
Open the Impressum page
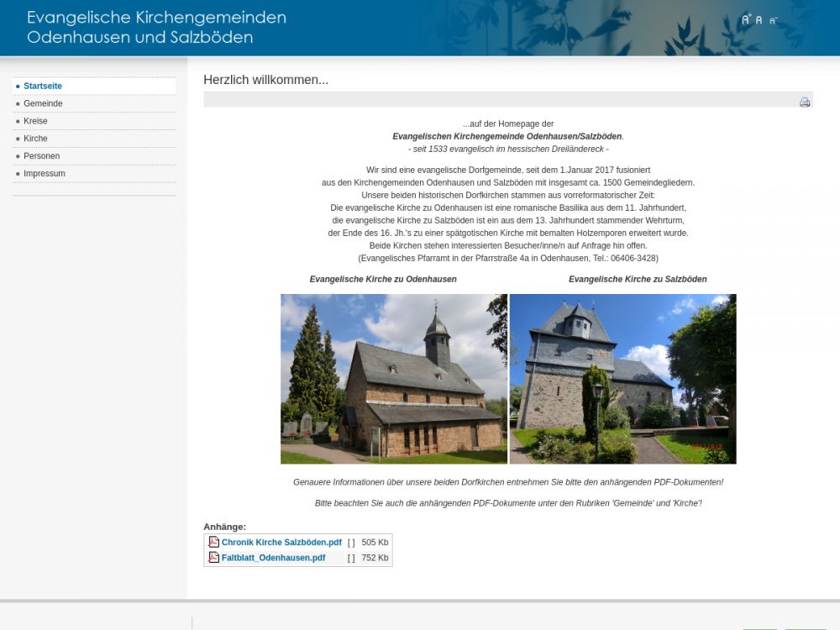pyautogui.click(x=44, y=174)
